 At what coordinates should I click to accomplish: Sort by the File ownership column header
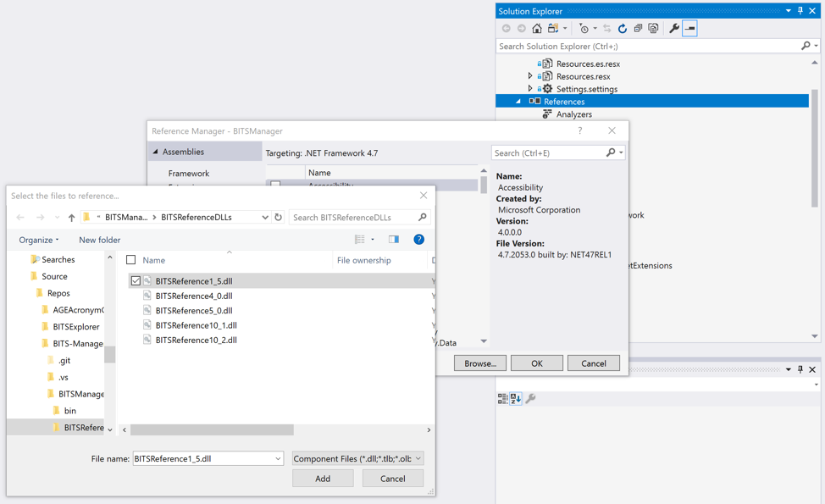coord(363,260)
